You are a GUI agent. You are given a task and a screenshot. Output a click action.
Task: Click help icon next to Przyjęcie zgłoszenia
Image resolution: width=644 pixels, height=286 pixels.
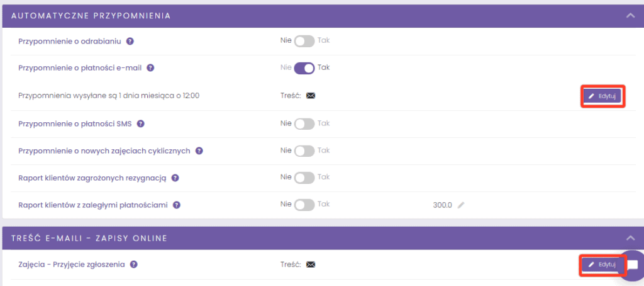coord(134,265)
